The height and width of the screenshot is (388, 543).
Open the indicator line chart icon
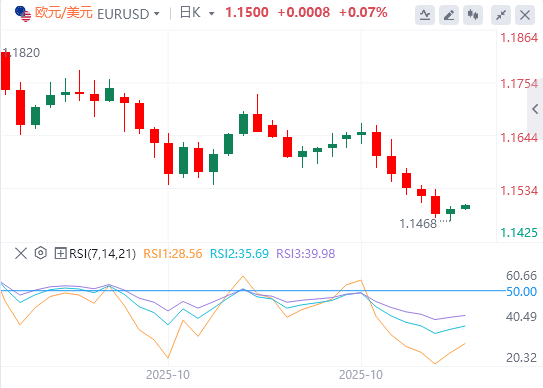click(425, 15)
